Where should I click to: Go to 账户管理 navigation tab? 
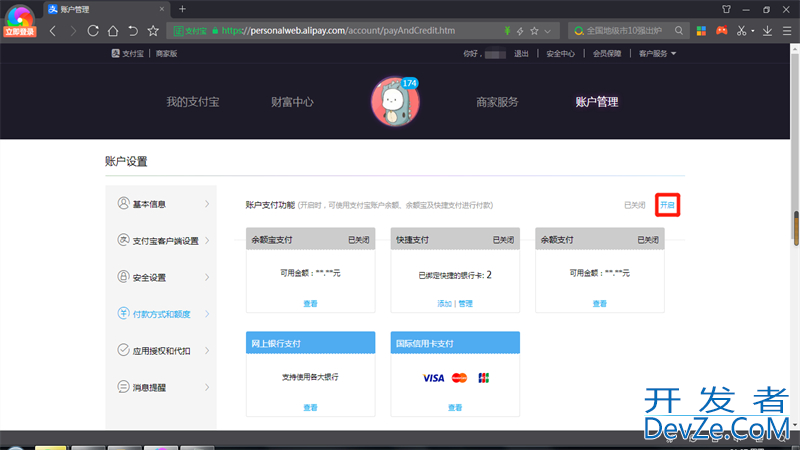pos(597,102)
